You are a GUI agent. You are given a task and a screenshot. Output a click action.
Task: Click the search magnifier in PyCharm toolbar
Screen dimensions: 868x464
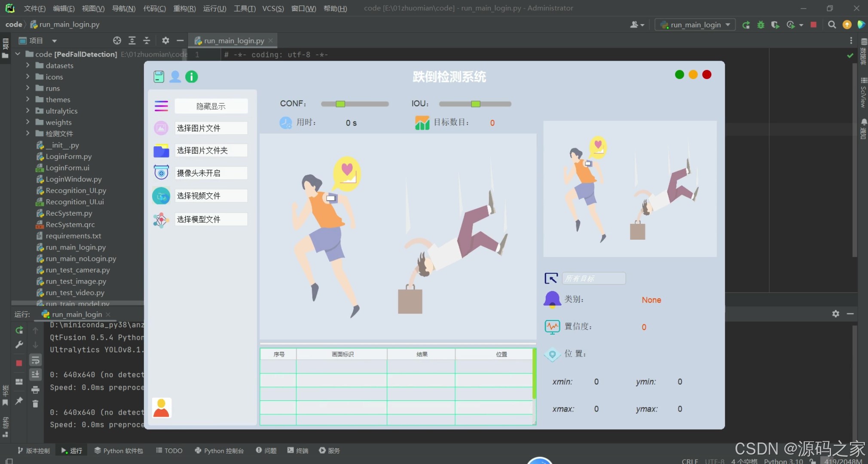832,24
